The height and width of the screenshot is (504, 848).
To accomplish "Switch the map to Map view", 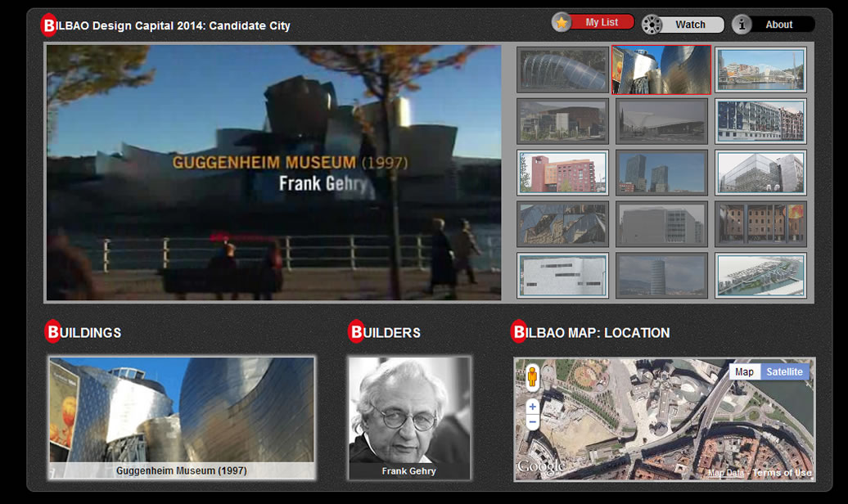I will (x=744, y=371).
